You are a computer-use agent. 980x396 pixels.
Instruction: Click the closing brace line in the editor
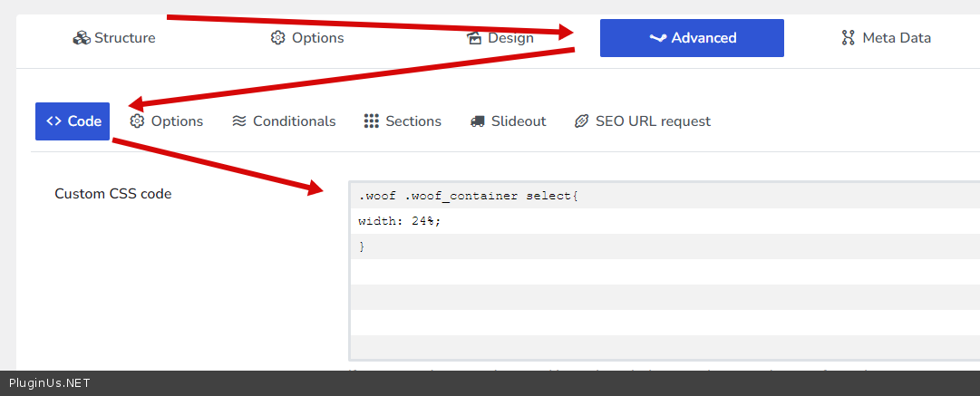[363, 246]
